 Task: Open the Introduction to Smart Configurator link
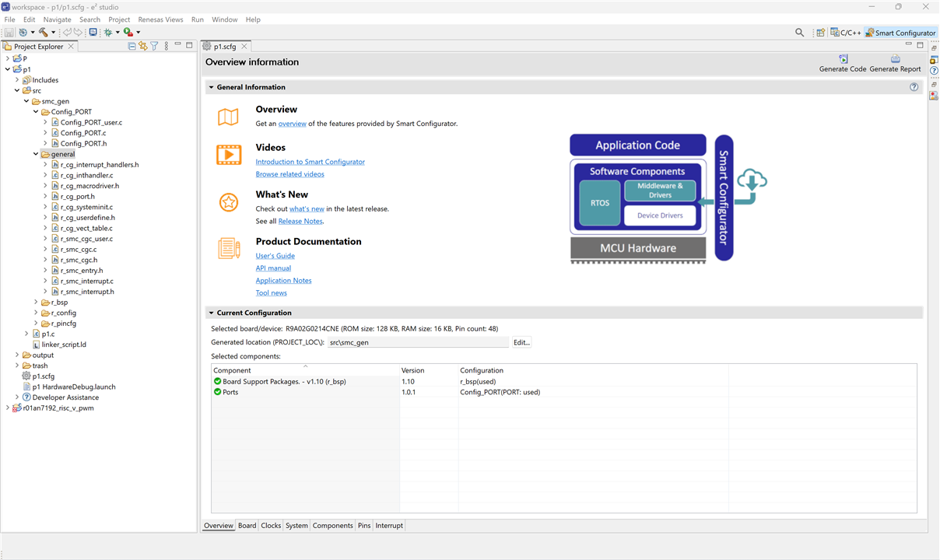pos(310,162)
